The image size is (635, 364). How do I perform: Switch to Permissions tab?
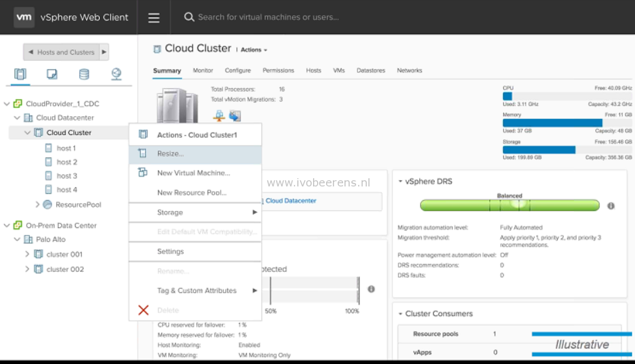click(278, 70)
